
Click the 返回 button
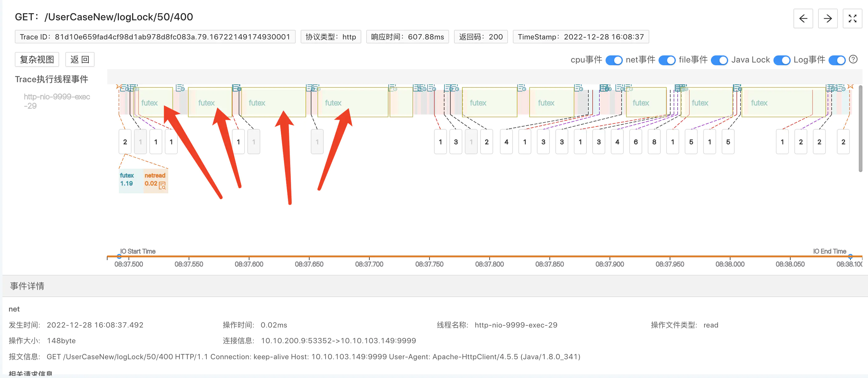pyautogui.click(x=79, y=60)
